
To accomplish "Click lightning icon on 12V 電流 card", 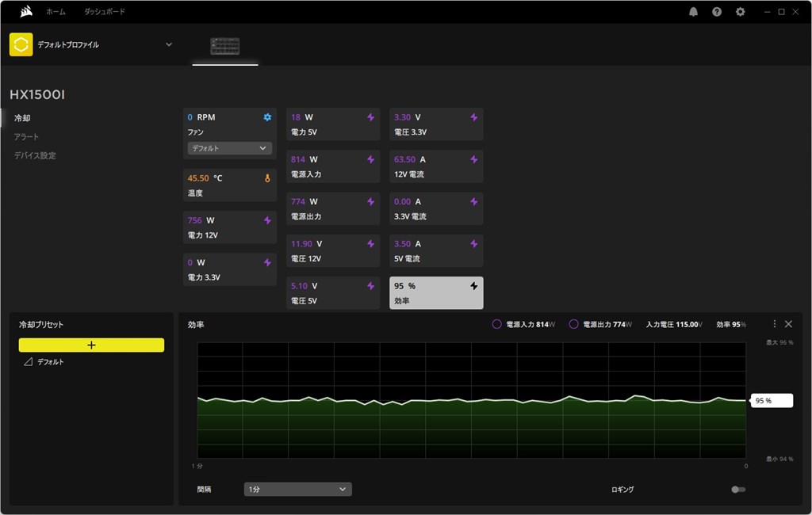I will [x=474, y=159].
